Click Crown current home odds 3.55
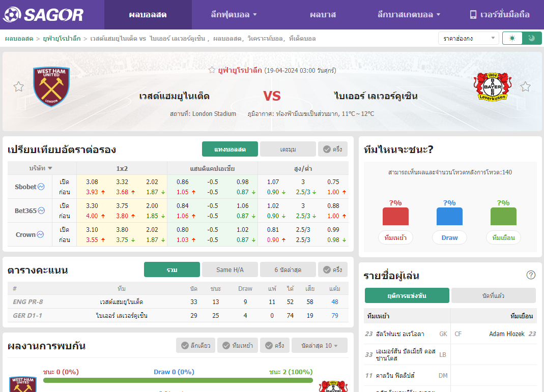 [x=92, y=239]
